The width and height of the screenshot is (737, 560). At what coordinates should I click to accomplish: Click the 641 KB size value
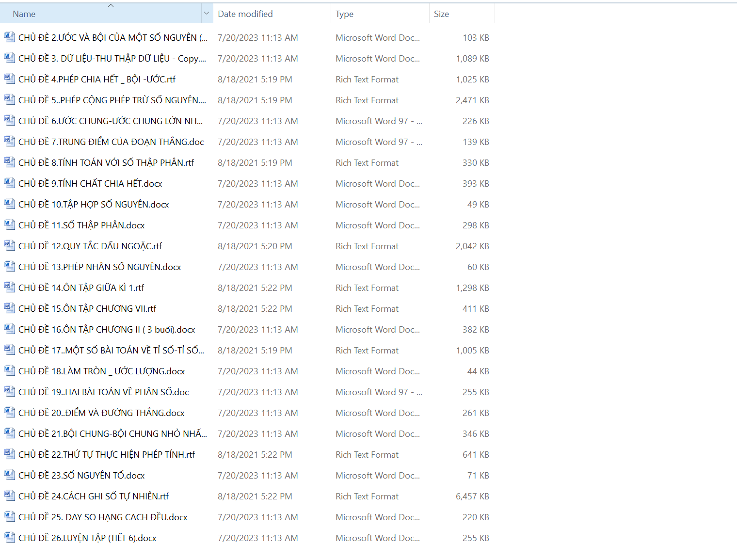click(476, 454)
